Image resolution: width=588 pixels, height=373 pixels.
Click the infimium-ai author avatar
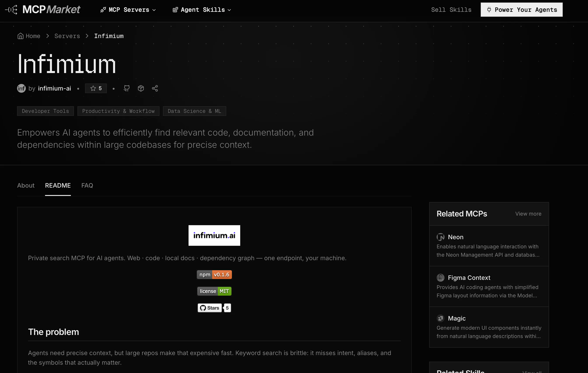(21, 88)
